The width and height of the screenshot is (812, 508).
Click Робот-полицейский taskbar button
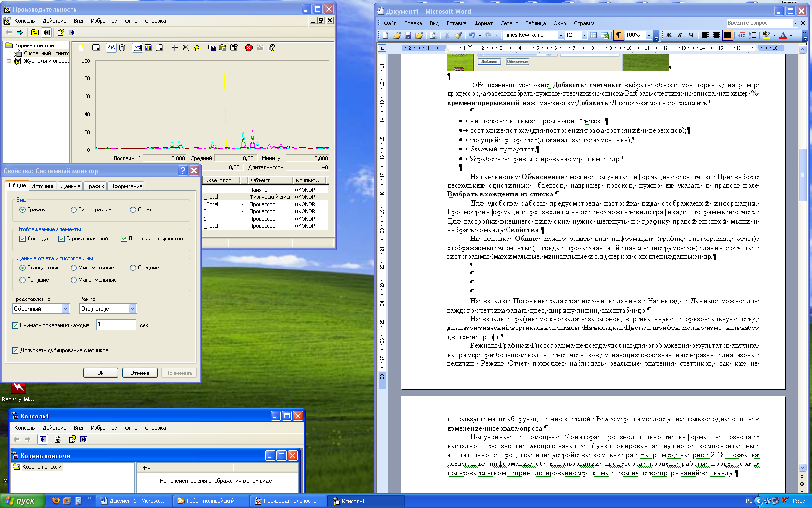pyautogui.click(x=211, y=501)
